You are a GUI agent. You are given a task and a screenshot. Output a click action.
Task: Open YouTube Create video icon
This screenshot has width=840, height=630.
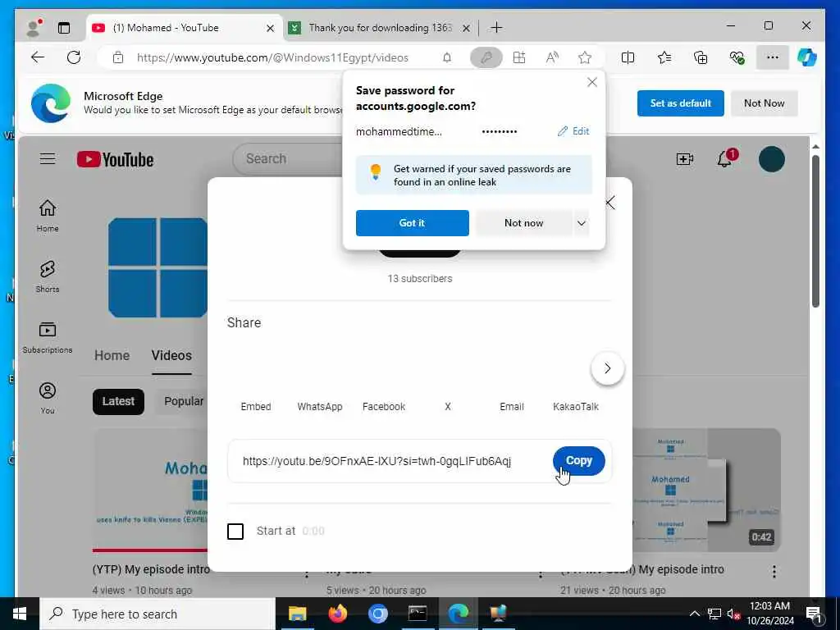[685, 159]
